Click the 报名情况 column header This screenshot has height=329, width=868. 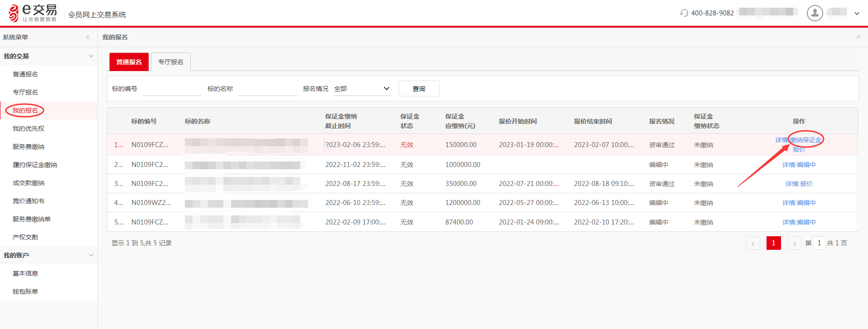[x=662, y=121]
